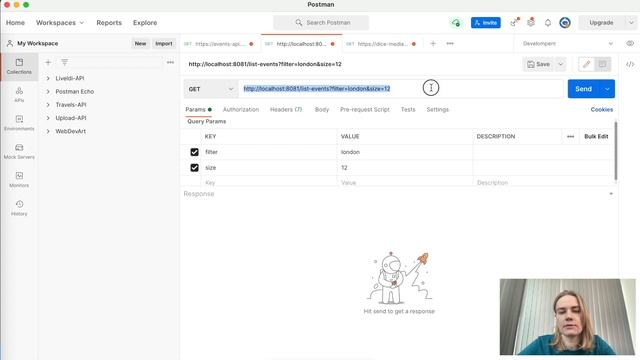Open the user avatar menu

(565, 23)
